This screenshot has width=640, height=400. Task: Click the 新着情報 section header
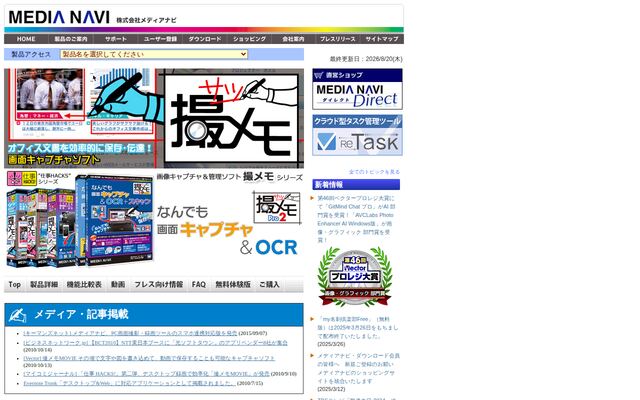point(356,184)
